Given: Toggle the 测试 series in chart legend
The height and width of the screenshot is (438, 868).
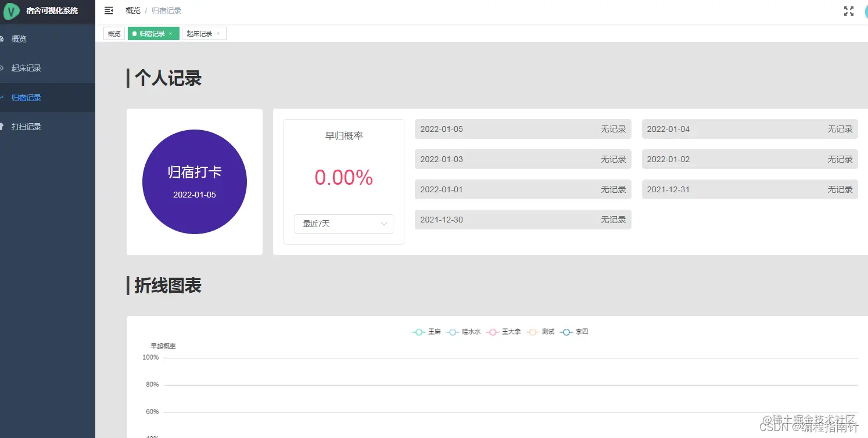Looking at the screenshot, I should (x=541, y=332).
